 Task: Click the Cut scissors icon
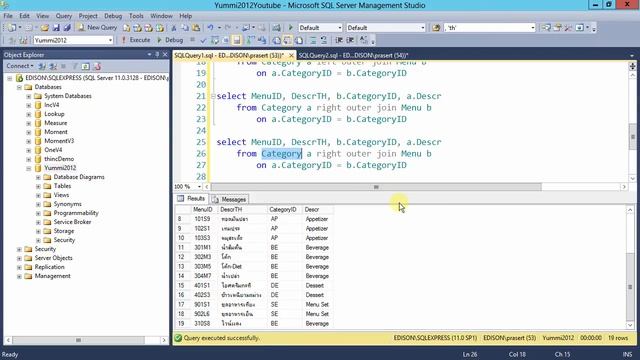point(173,28)
